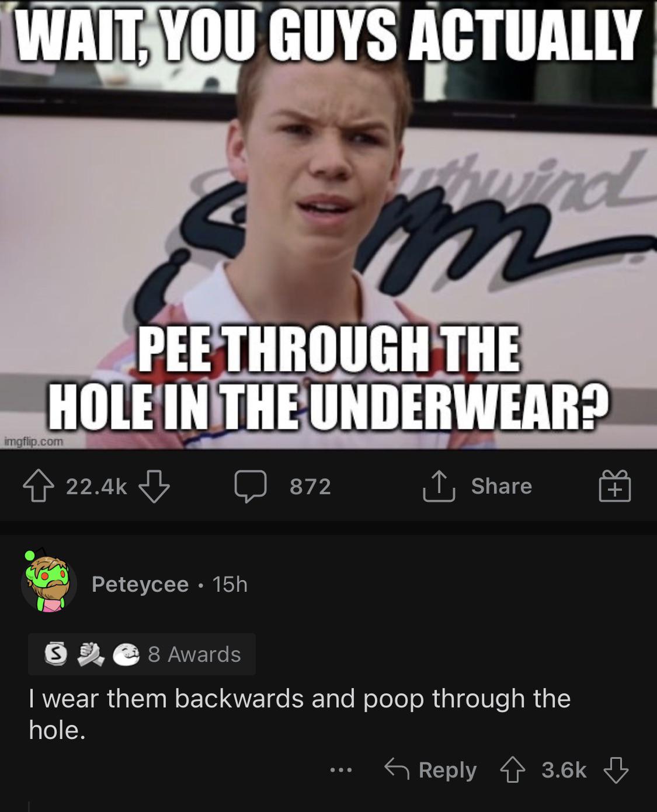The width and height of the screenshot is (657, 812).
Task: Click the reply arrow icon on comment
Action: coord(397,769)
